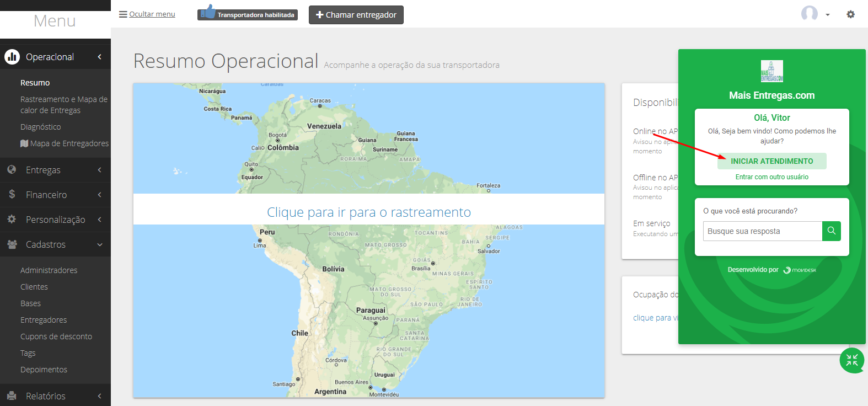Click the Operacional chart icon
868x406 pixels.
coord(12,57)
